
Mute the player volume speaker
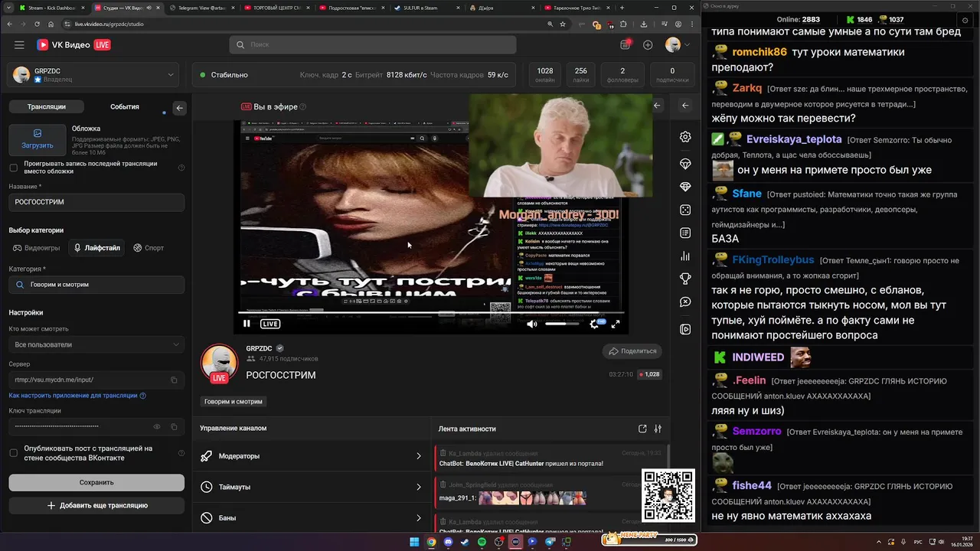(532, 324)
